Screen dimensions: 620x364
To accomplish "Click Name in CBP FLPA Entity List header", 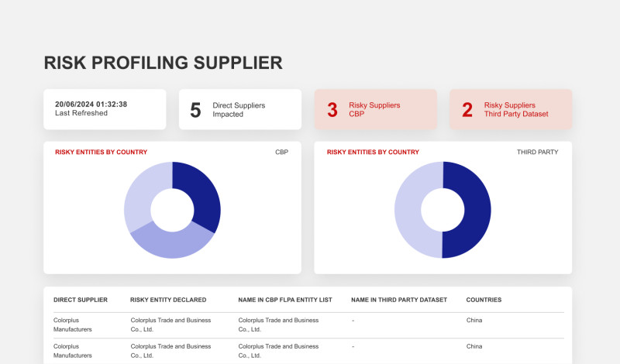I will tap(285, 300).
